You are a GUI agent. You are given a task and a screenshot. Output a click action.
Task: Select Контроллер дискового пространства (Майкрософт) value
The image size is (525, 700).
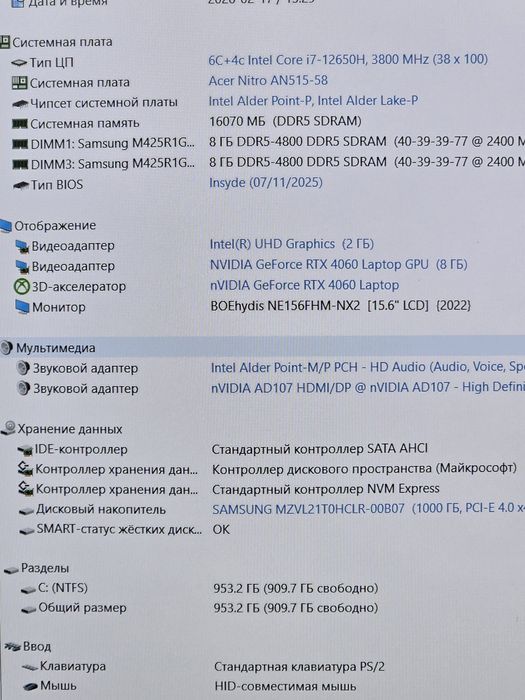[x=364, y=469]
